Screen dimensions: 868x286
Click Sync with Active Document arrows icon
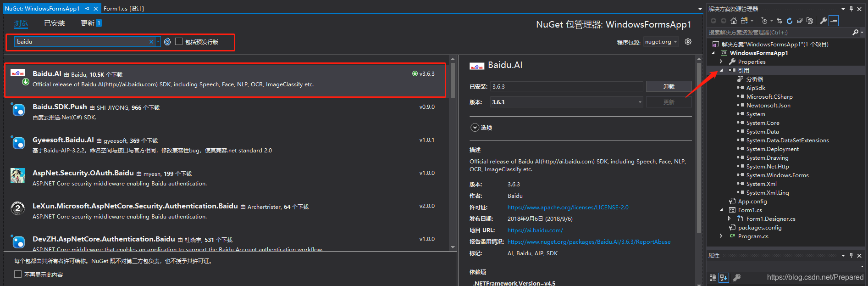coord(780,21)
